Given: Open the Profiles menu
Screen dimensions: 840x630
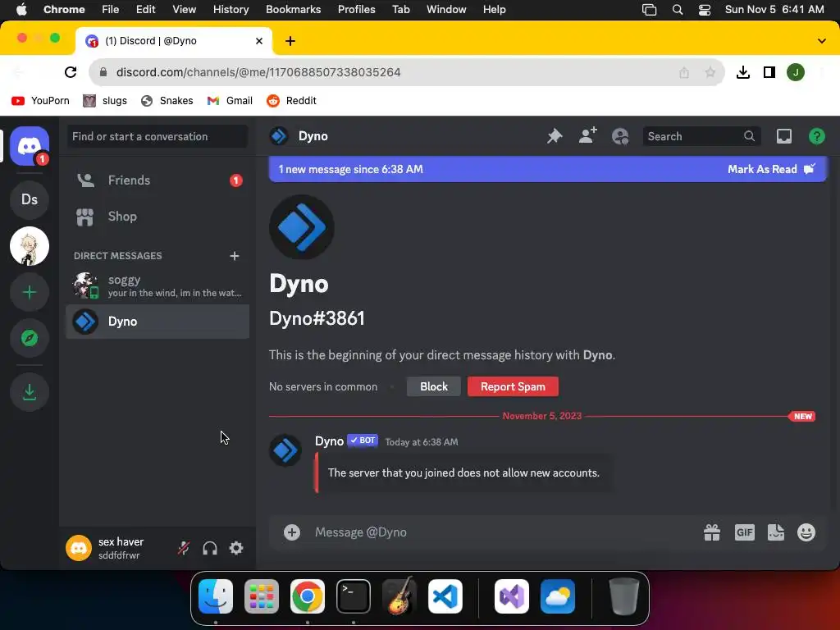Looking at the screenshot, I should click(x=356, y=10).
